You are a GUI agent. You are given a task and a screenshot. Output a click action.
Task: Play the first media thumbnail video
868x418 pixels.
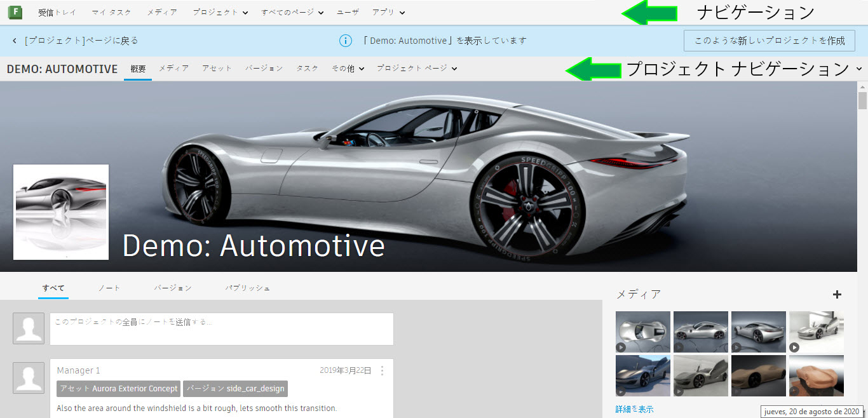tap(621, 347)
